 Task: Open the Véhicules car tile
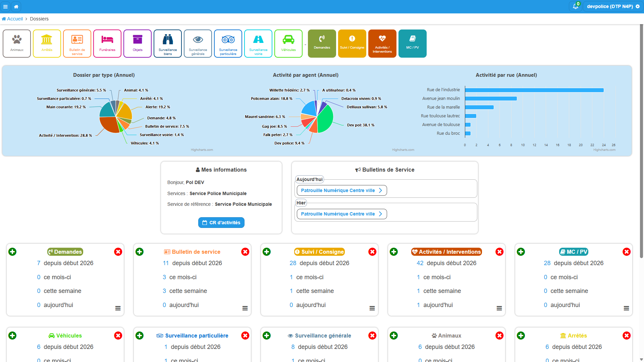pos(288,44)
